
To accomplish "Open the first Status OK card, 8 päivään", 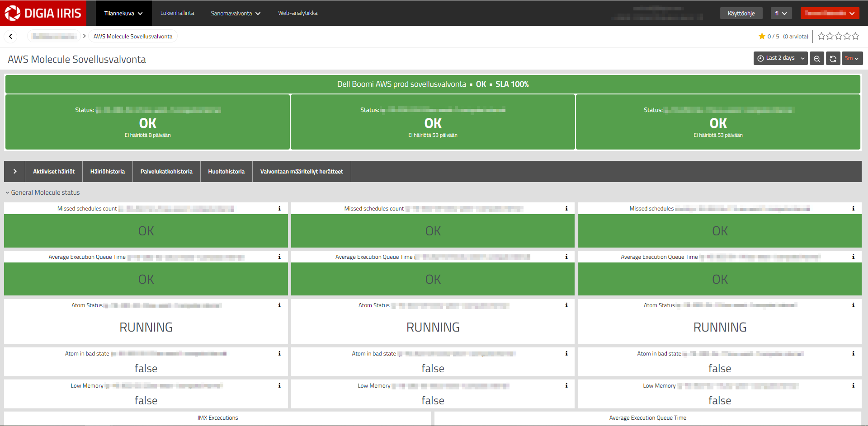I will [147, 122].
